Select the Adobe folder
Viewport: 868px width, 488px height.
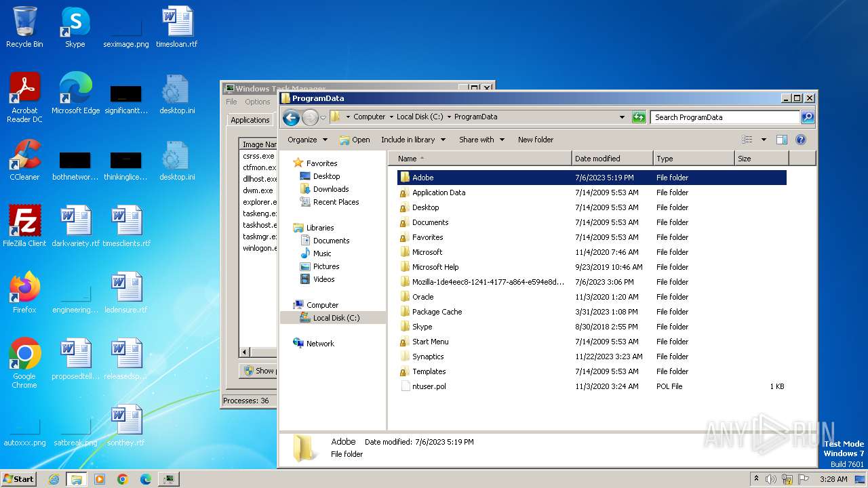591,178
